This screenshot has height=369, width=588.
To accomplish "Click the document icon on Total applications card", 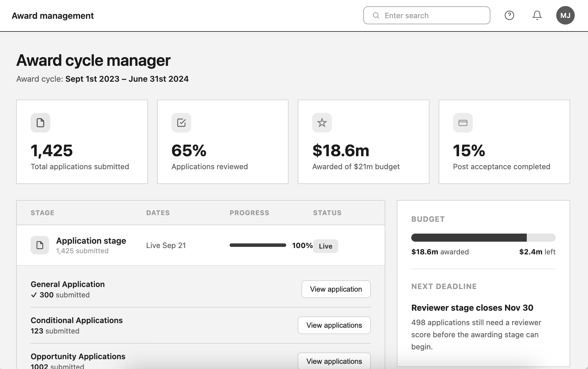I will click(40, 123).
